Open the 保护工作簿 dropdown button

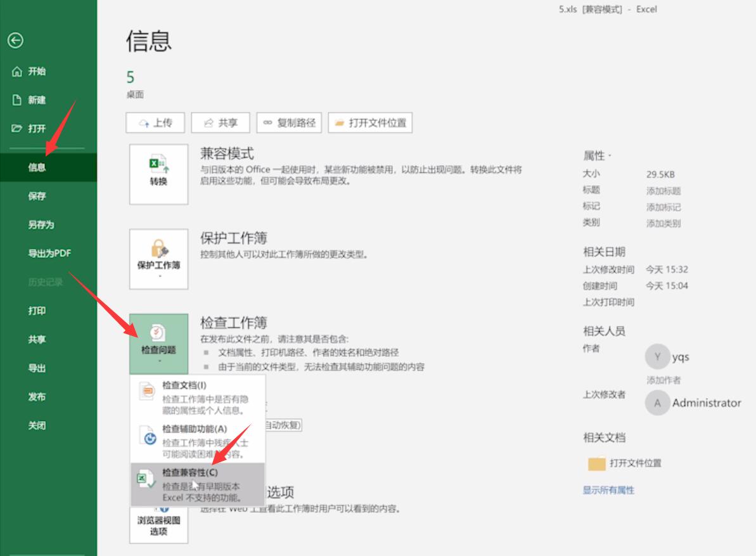158,259
